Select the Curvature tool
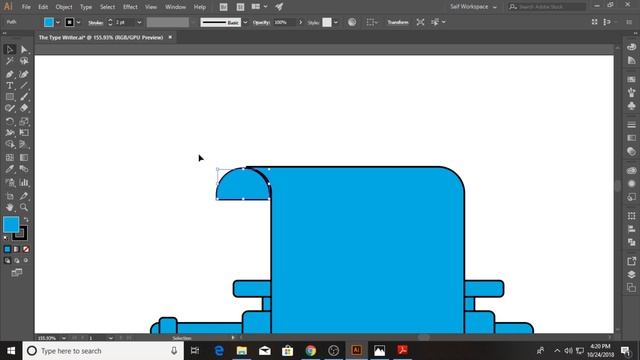The image size is (640, 360). tap(24, 74)
